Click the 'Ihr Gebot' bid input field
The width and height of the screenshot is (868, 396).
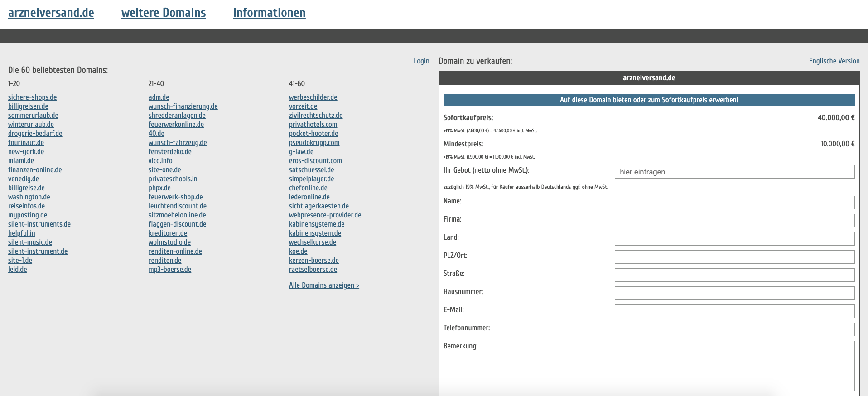pyautogui.click(x=734, y=172)
